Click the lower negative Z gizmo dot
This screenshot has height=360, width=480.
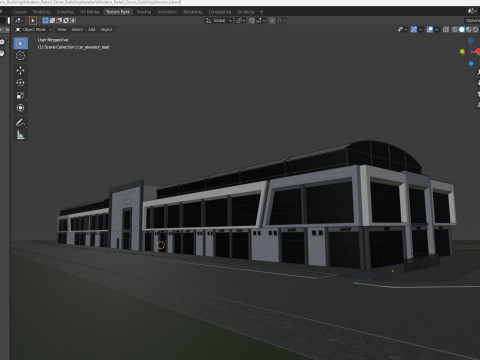click(x=471, y=64)
